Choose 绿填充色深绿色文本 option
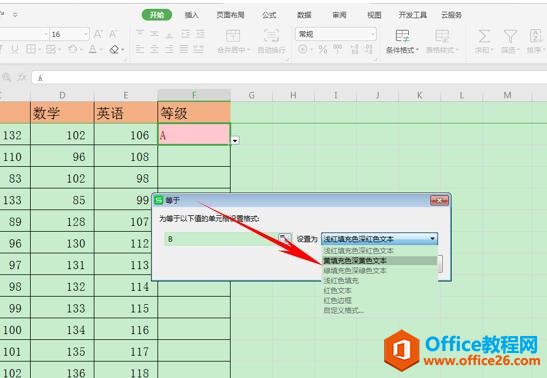547x378 pixels. (x=379, y=270)
